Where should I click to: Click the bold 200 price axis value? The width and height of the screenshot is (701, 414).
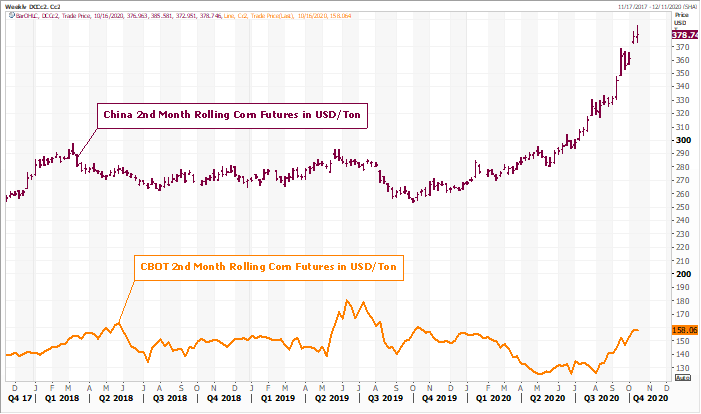coord(683,274)
